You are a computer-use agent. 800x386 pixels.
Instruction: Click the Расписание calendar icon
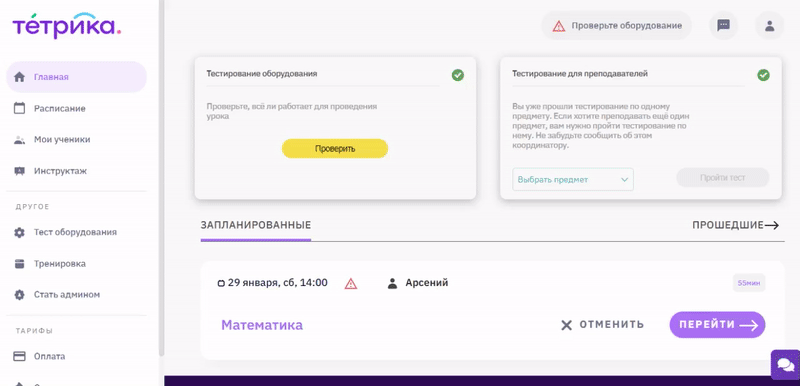pyautogui.click(x=19, y=108)
